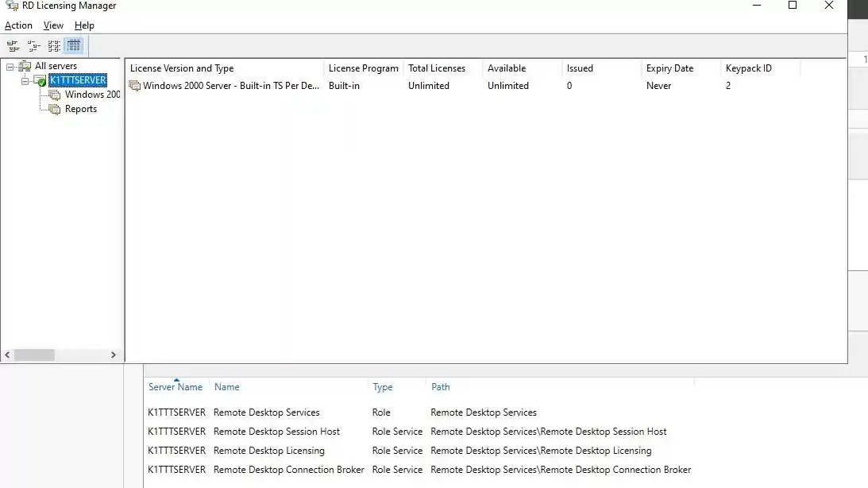Sort by License Version and Type column
This screenshot has height=488, width=868.
point(224,68)
